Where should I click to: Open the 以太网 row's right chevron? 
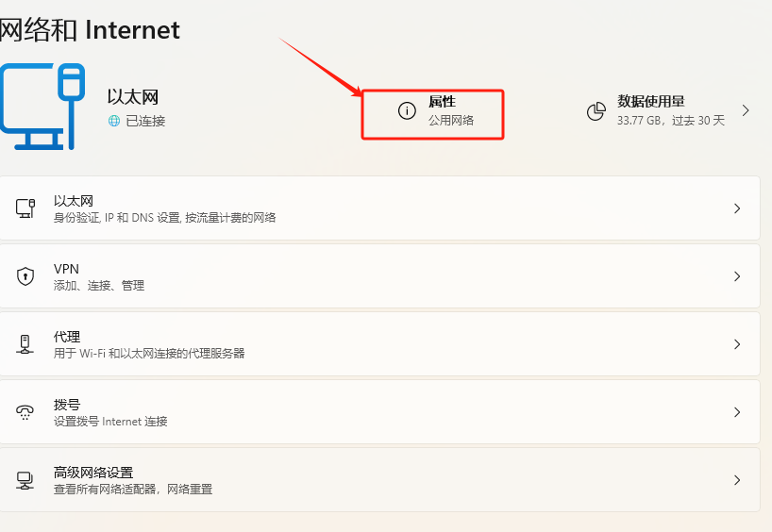(x=737, y=208)
